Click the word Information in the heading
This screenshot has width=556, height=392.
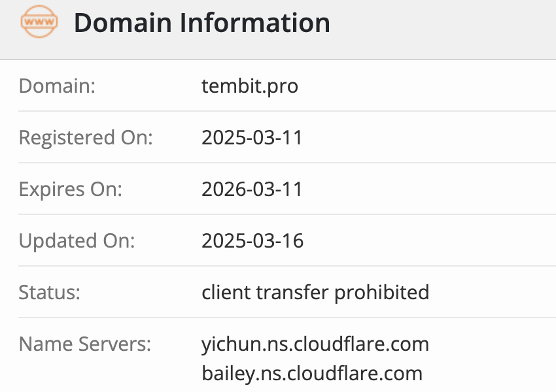point(255,23)
